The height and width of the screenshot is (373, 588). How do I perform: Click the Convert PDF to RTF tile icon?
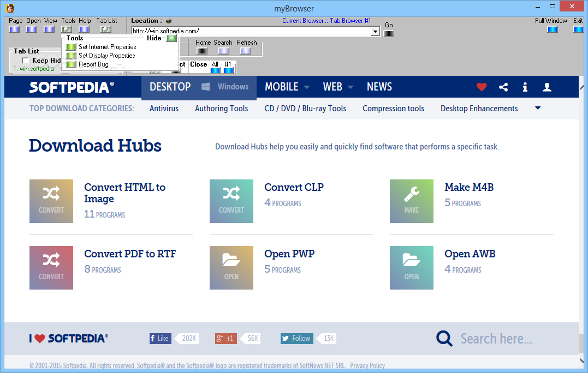(x=51, y=268)
